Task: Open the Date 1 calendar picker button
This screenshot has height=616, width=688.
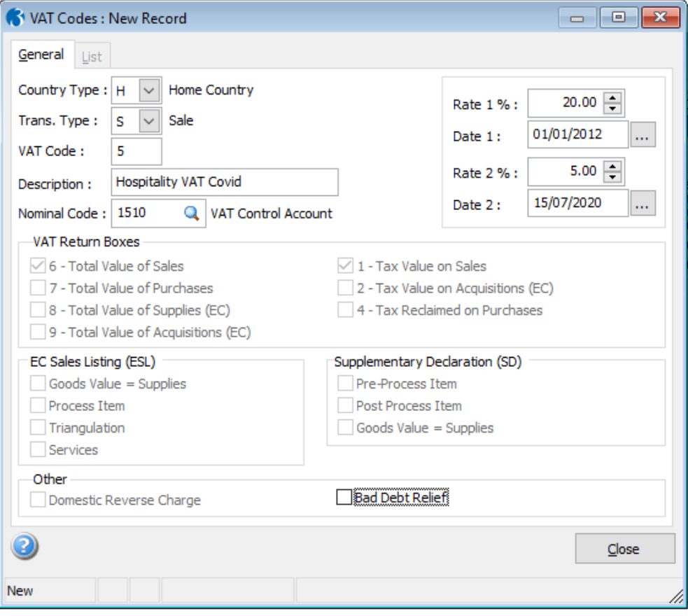Action: 643,134
